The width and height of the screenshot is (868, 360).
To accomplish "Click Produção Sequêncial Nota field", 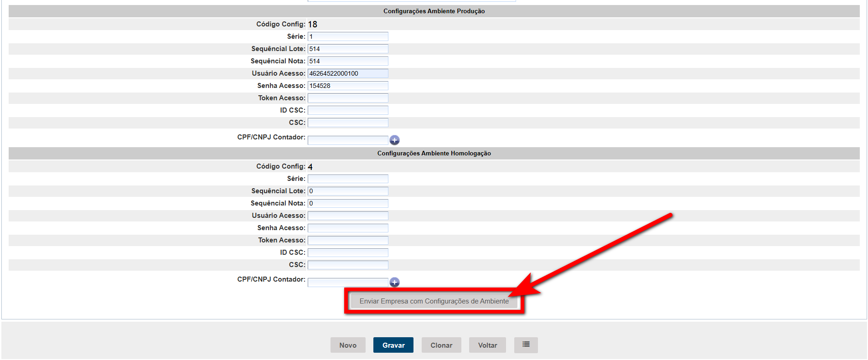I will coord(348,61).
